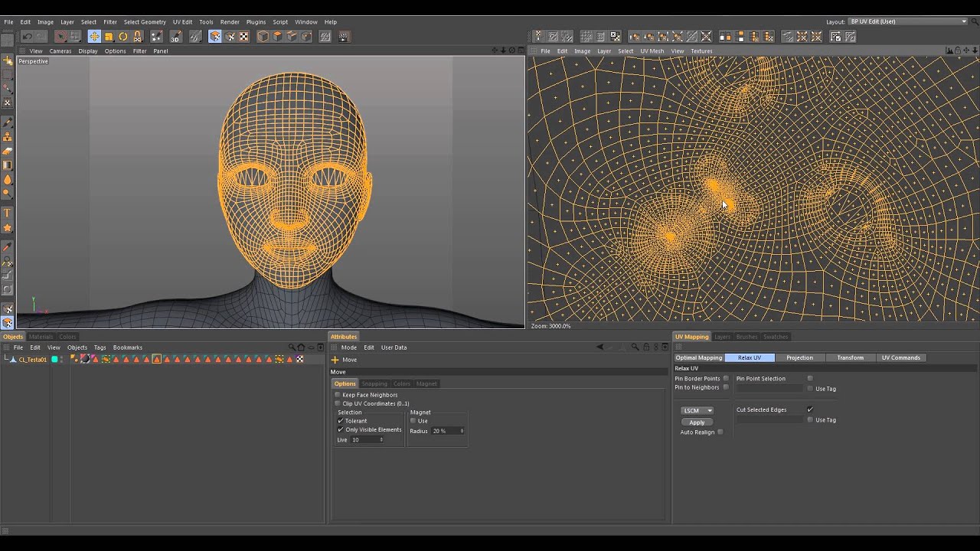Open the Bookmarks menu in Objects manager
This screenshot has width=980, height=551.
coord(128,347)
